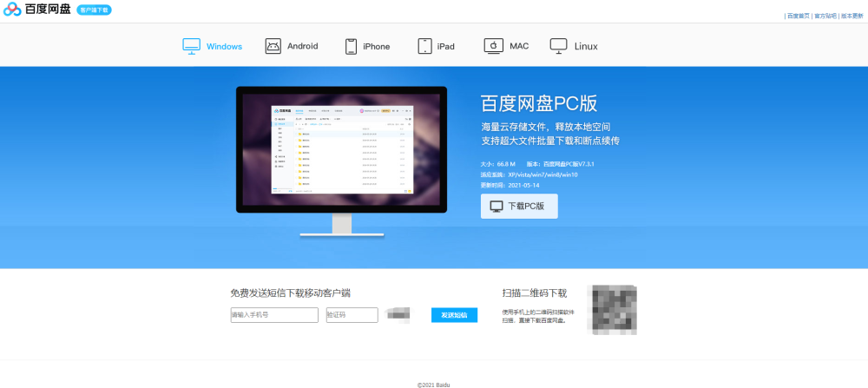Click the 大小：66.8 M text
This screenshot has height=388, width=868.
point(498,164)
